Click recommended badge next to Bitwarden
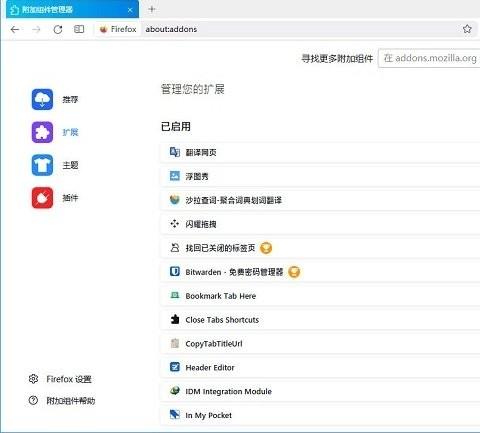 coord(294,272)
